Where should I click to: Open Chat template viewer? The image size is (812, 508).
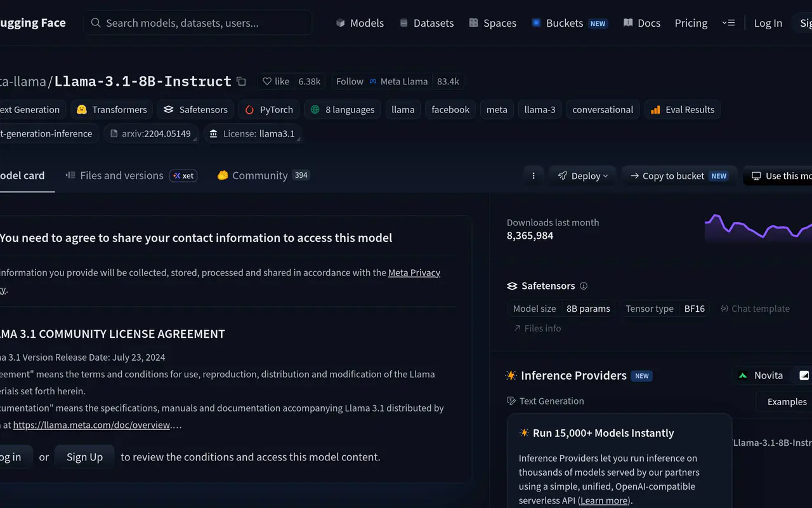pyautogui.click(x=755, y=309)
